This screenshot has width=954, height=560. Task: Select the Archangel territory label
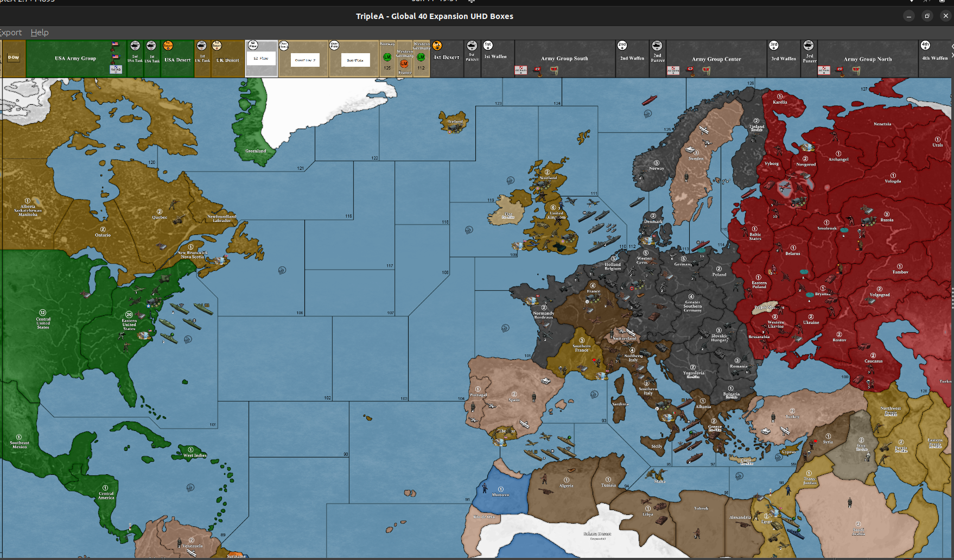[838, 160]
